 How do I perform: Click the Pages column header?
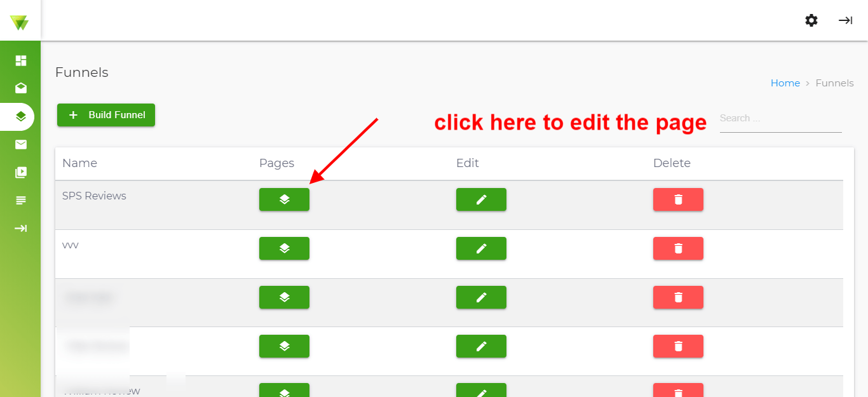coord(276,163)
